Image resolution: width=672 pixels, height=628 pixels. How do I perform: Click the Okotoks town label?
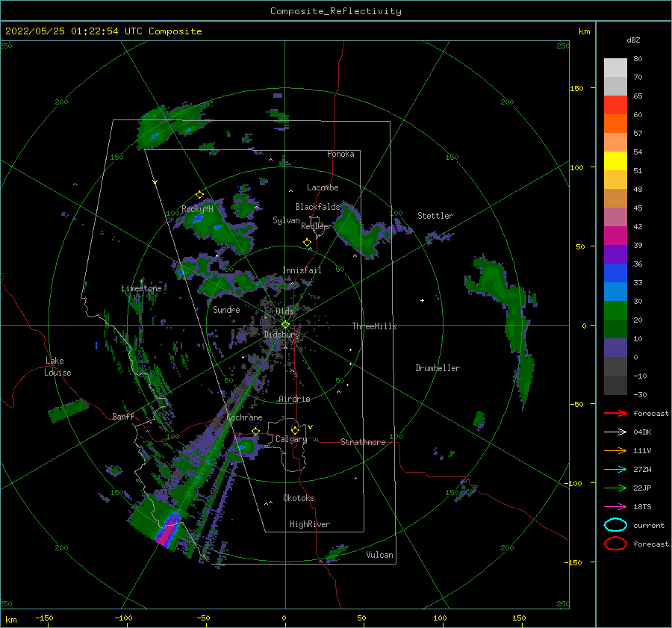pos(299,498)
